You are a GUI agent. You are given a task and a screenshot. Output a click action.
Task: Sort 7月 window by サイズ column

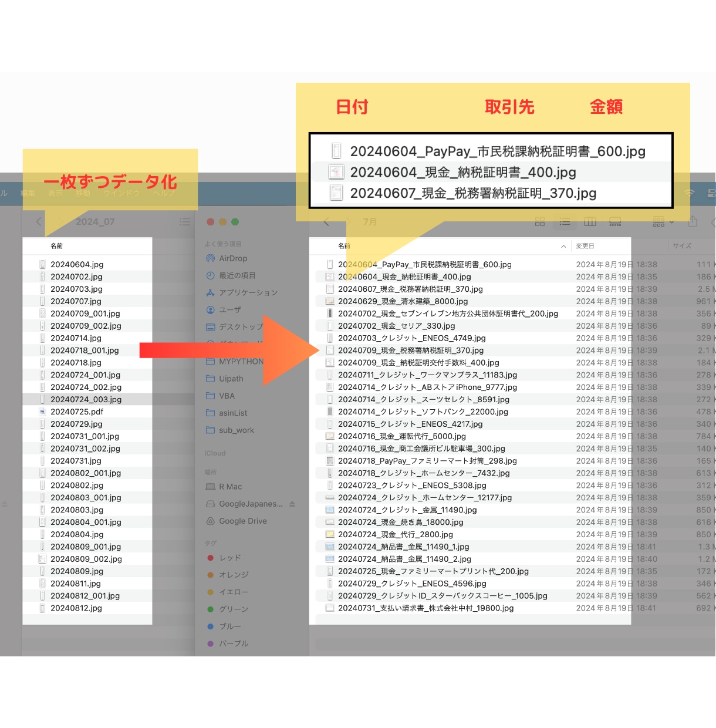coord(682,246)
